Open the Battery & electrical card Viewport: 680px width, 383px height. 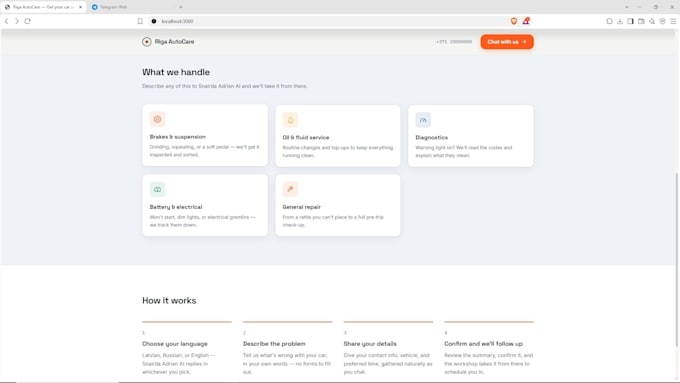tap(205, 205)
